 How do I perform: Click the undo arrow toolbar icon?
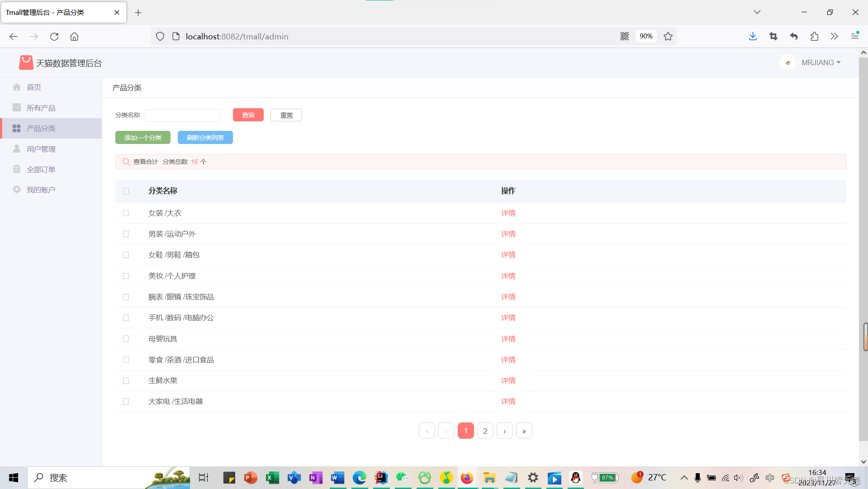tap(794, 36)
